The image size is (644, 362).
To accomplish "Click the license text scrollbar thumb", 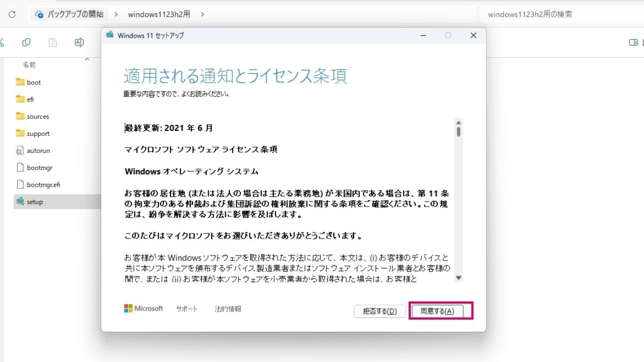I will point(458,132).
